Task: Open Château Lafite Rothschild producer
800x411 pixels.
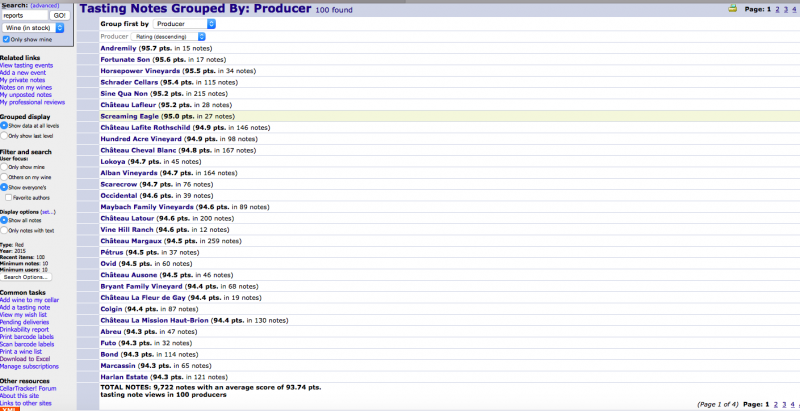Action: (x=145, y=127)
